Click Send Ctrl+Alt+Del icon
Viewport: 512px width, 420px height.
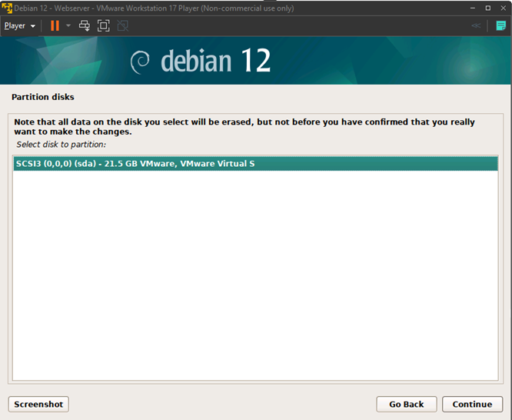[x=85, y=25]
